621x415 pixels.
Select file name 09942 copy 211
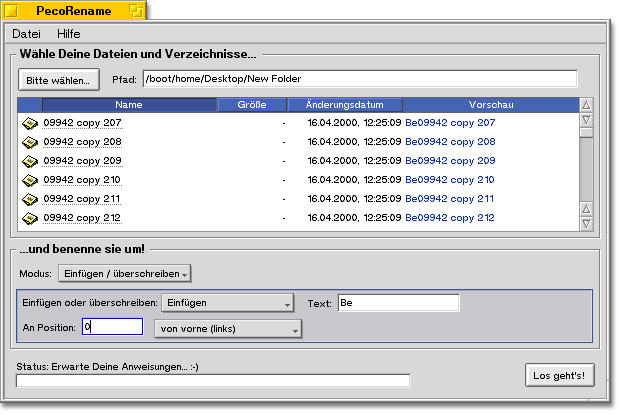[x=82, y=199]
